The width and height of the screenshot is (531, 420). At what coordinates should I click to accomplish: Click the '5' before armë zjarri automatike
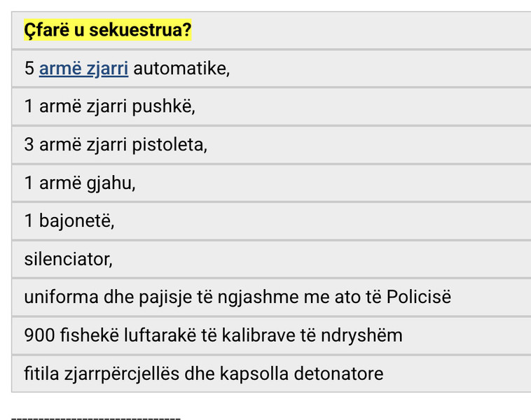pos(29,69)
